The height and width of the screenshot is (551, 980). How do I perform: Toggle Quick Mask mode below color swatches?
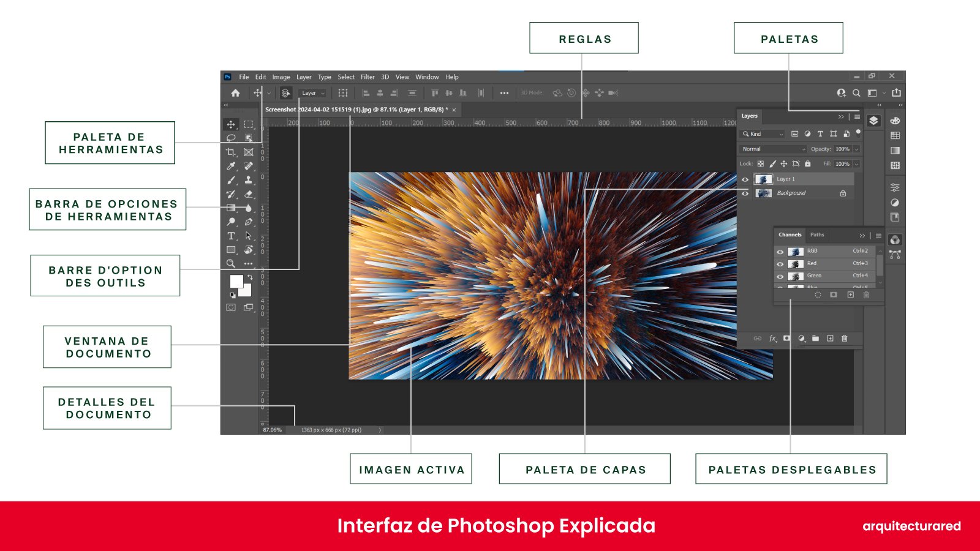(x=231, y=307)
